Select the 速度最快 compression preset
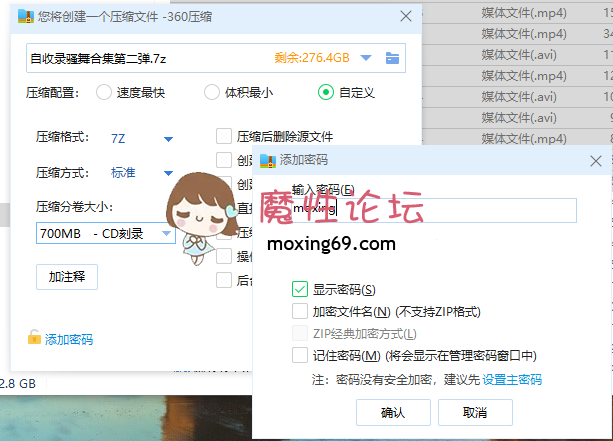The image size is (613, 441). coord(104,93)
